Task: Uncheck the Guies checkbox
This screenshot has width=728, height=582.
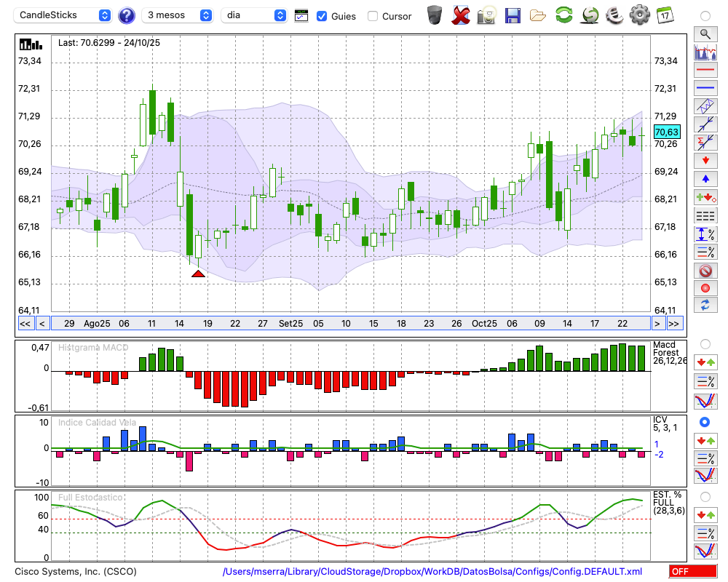Action: coord(321,16)
